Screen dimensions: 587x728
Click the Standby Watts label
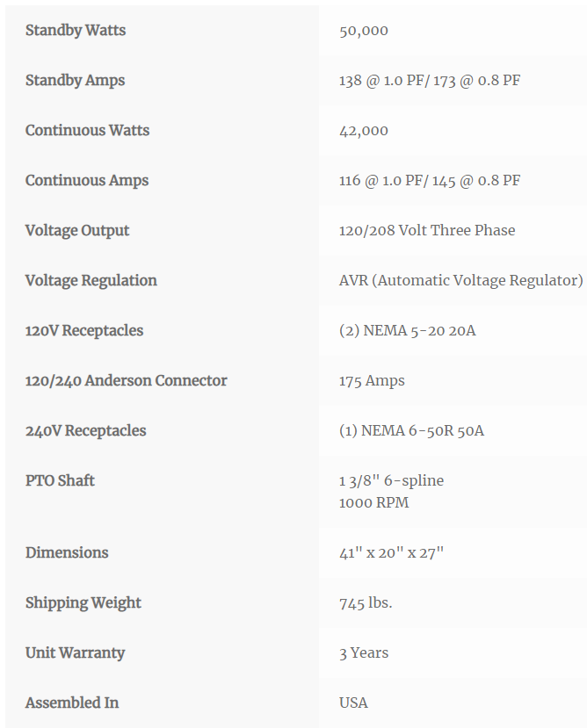(76, 30)
